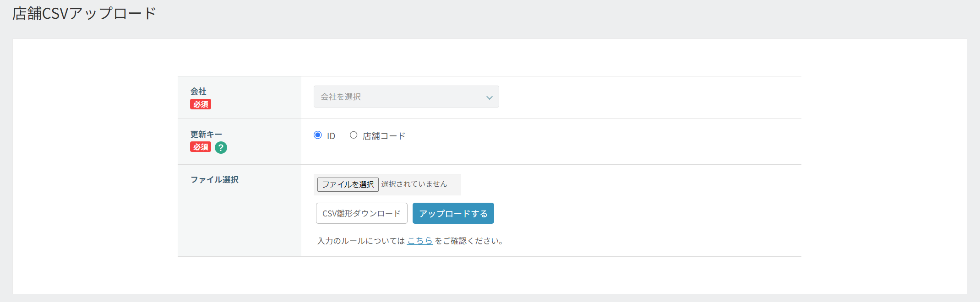Click the 店舗CSVアップロード page heading
The image size is (980, 302).
point(84,14)
